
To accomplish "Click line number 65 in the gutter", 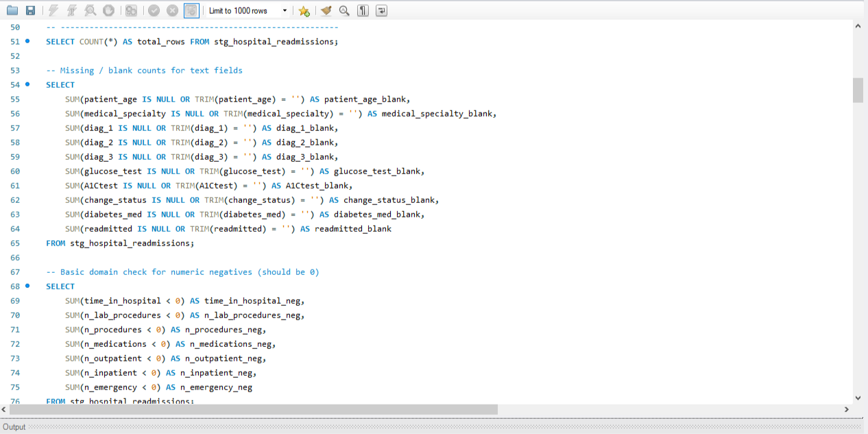I will click(x=16, y=243).
